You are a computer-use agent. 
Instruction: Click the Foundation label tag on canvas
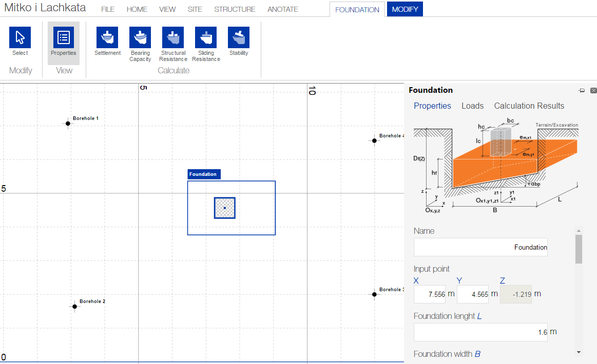click(204, 174)
